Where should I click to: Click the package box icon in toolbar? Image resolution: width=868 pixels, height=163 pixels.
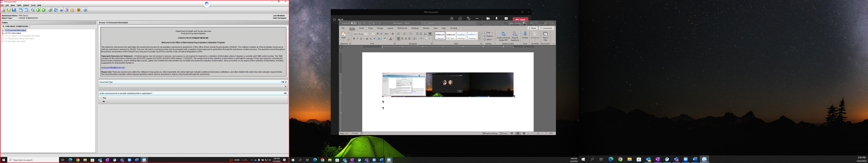[78, 10]
